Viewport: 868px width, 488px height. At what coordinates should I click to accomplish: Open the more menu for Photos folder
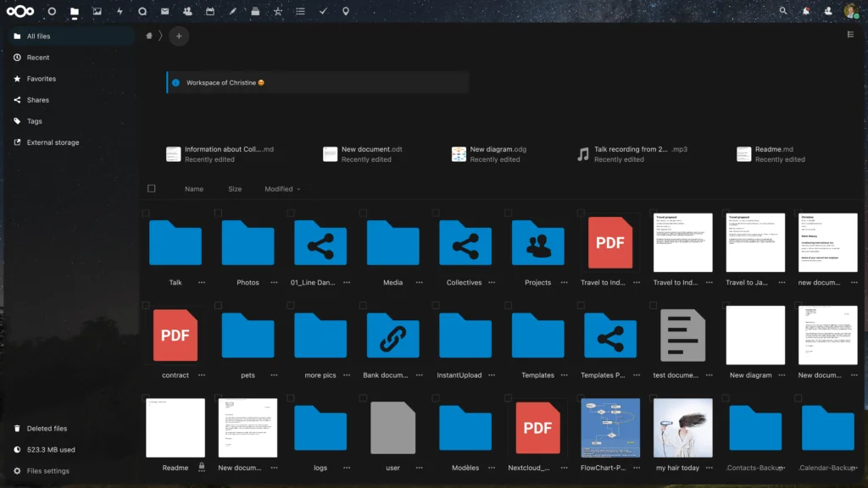coord(274,282)
